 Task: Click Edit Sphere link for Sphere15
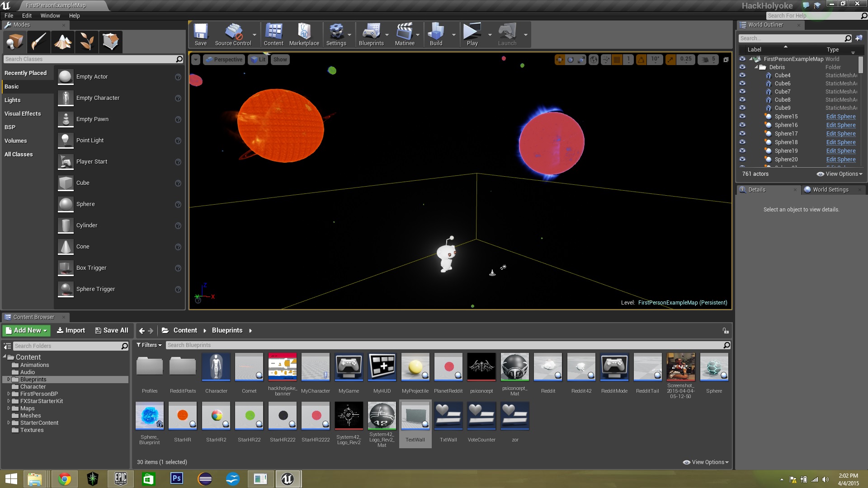(840, 117)
